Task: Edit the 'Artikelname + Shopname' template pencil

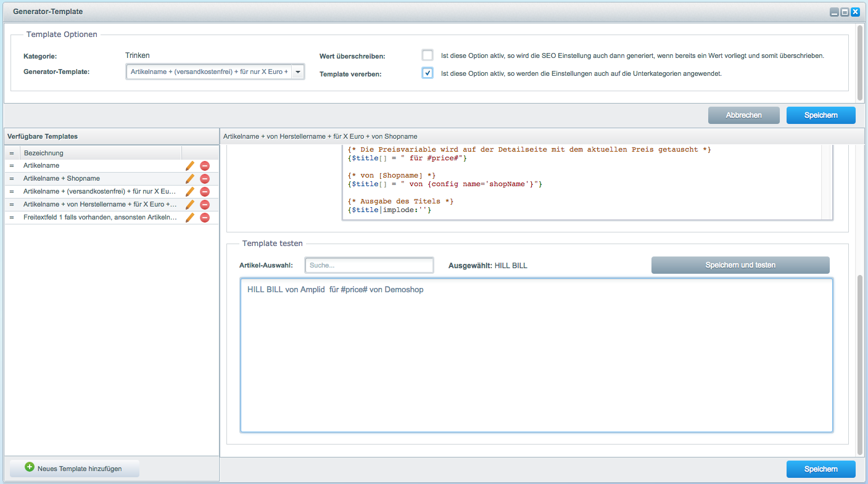Action: (x=190, y=179)
